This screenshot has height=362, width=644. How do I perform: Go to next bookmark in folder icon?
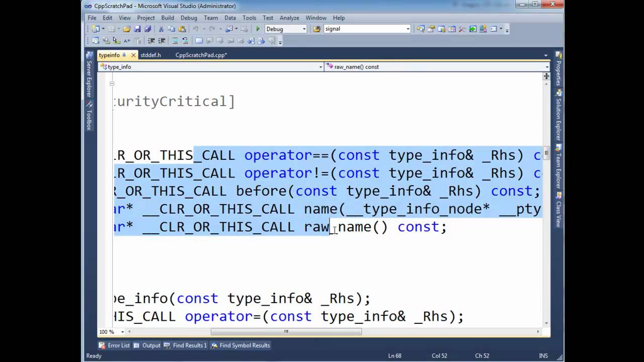240,41
